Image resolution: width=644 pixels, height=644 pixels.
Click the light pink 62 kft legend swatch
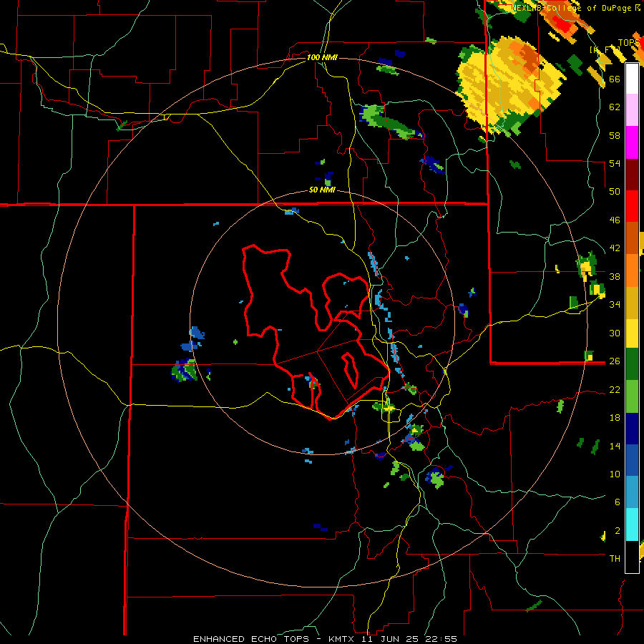click(632, 110)
